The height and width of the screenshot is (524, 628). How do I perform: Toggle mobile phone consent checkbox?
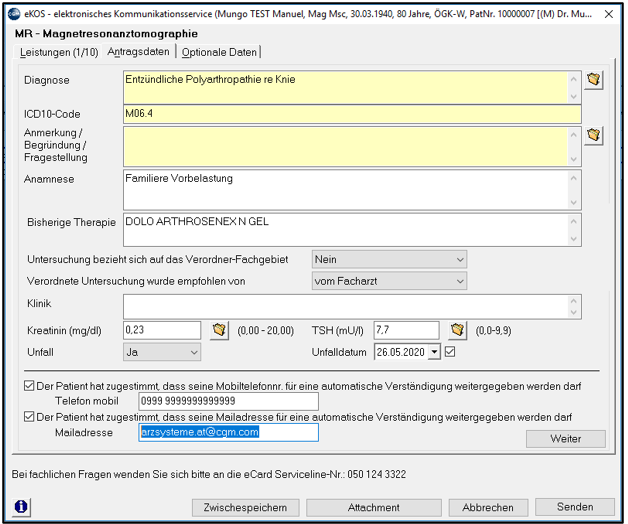point(29,386)
